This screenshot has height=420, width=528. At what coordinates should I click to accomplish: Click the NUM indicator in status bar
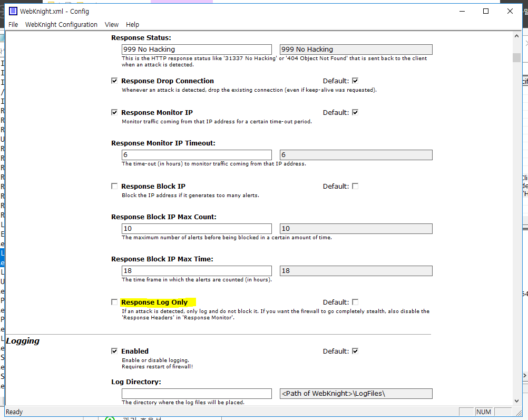click(484, 412)
